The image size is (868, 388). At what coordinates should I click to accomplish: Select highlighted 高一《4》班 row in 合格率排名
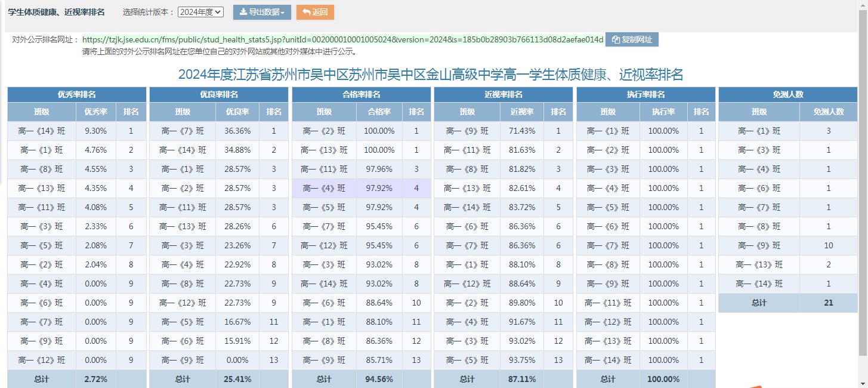point(324,189)
